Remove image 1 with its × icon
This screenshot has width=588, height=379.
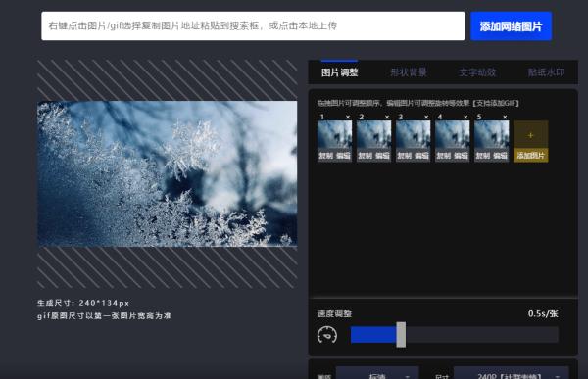348,117
